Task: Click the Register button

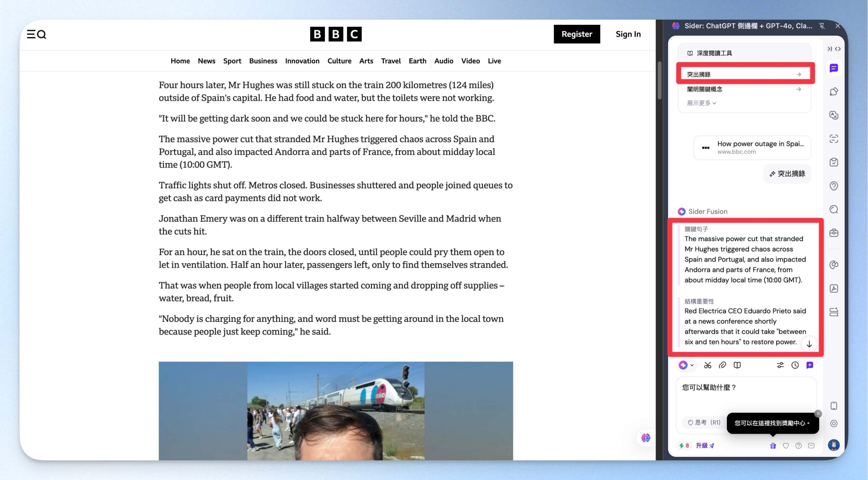Action: pos(577,34)
